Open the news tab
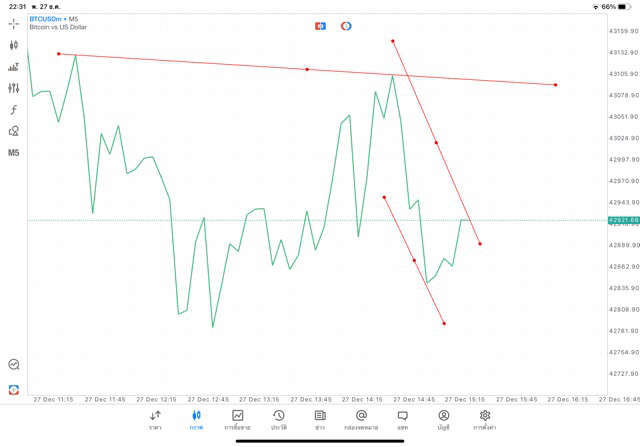The width and height of the screenshot is (640, 447). 320,420
